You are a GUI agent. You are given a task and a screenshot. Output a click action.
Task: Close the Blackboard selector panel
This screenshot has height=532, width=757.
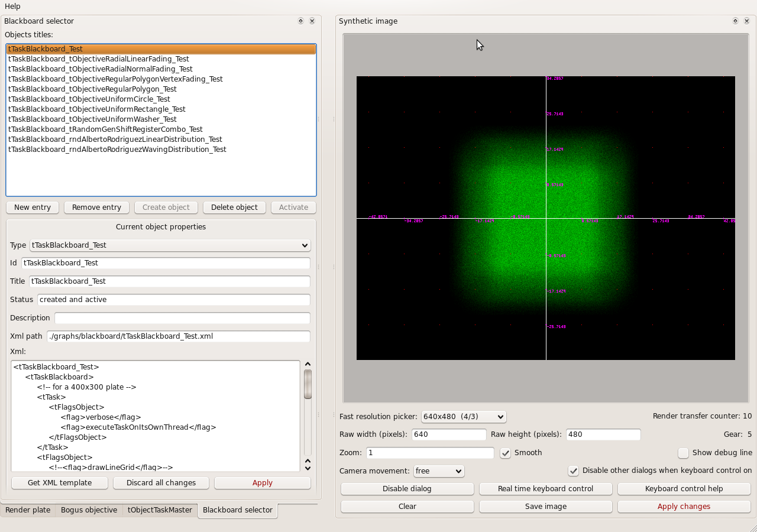[x=312, y=21]
